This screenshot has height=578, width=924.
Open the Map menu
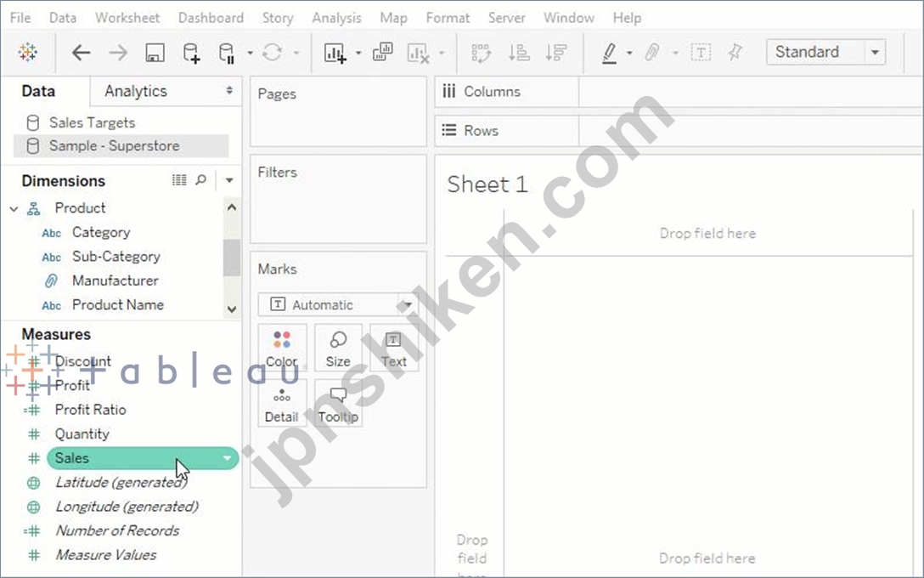pyautogui.click(x=394, y=18)
